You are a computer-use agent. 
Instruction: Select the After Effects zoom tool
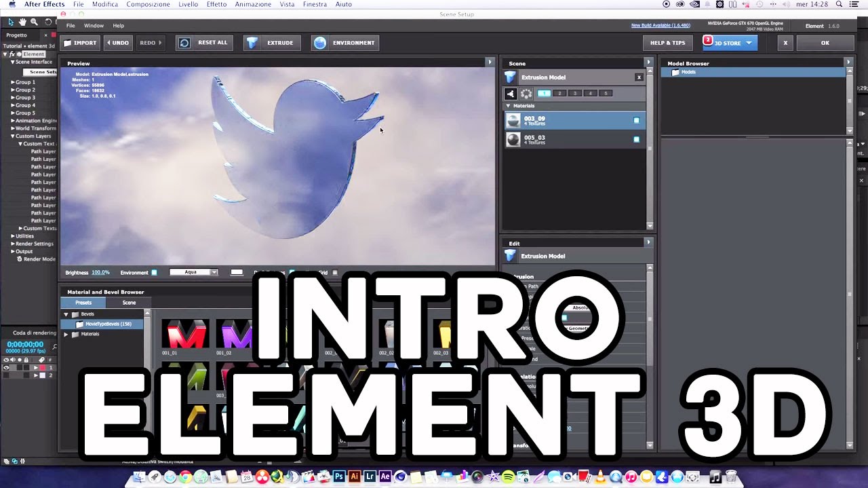point(34,22)
